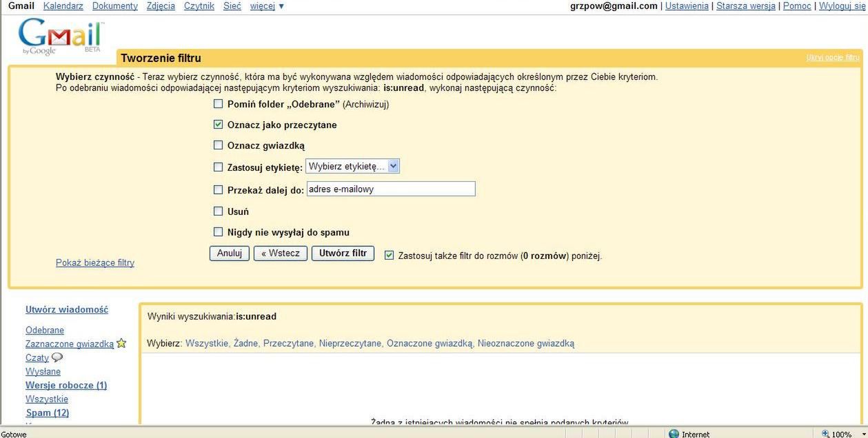Click the « Wstecz button
Image resolution: width=868 pixels, height=438 pixels.
(x=281, y=253)
